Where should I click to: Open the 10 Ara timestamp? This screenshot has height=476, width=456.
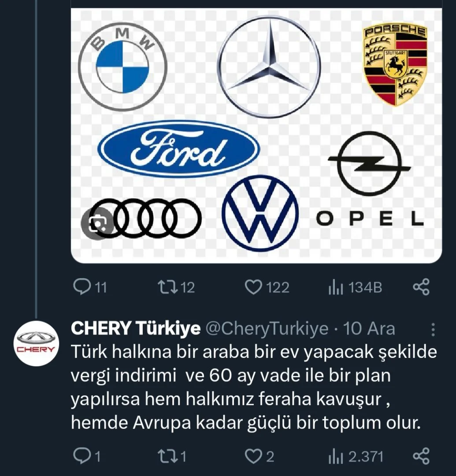(369, 328)
